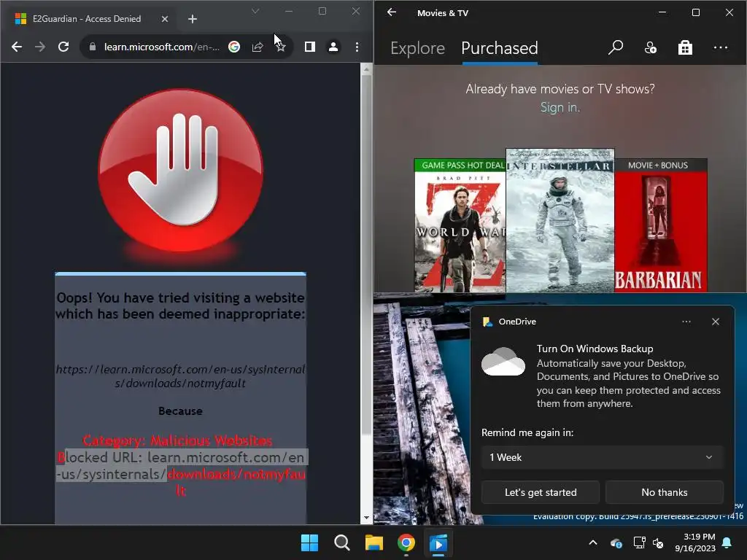This screenshot has height=560, width=747.
Task: Open File Explorer from taskbar
Action: coord(374,542)
